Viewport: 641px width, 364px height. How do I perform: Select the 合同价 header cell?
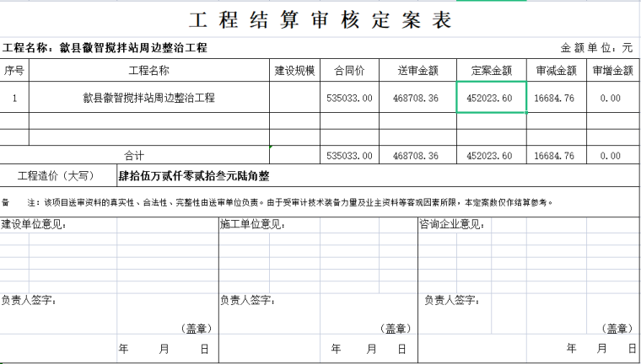coord(349,71)
